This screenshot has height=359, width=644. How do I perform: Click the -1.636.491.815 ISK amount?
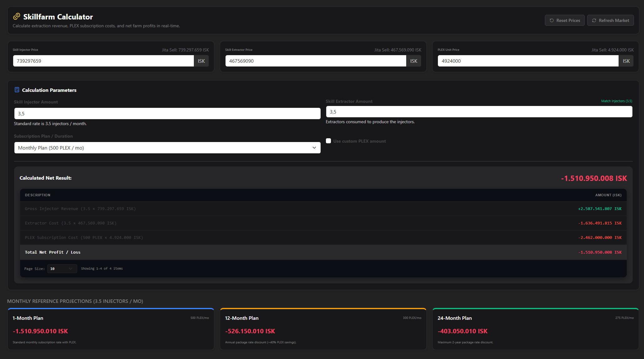(600, 223)
